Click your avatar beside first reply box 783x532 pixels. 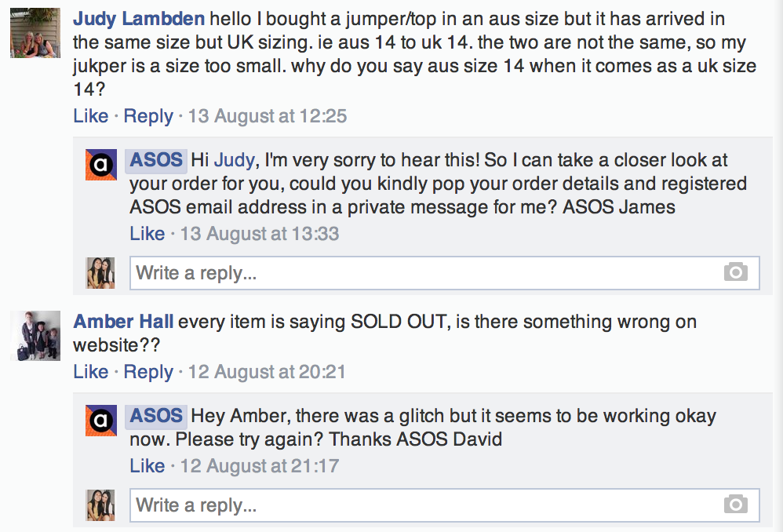coord(100,273)
